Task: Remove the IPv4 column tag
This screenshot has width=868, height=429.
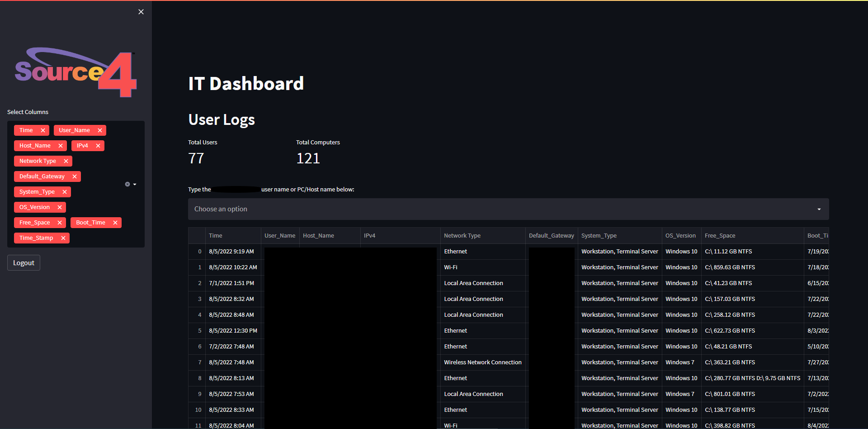Action: tap(98, 146)
